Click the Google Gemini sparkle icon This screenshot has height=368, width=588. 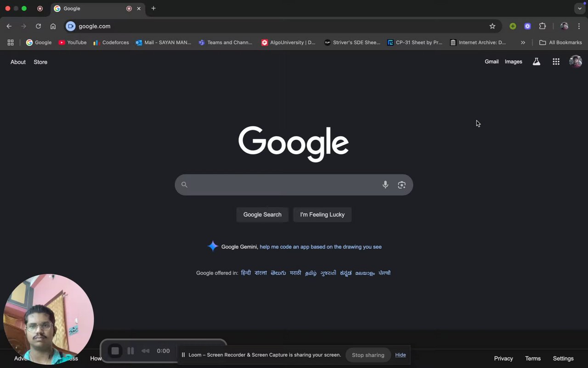[x=213, y=247]
